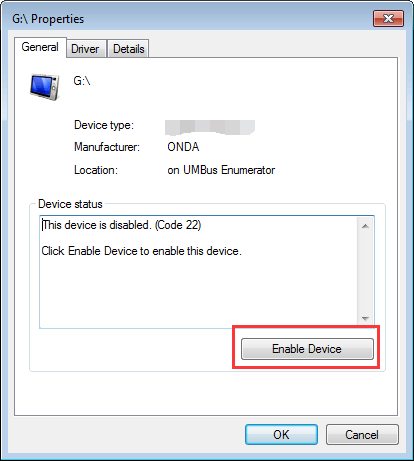Click the status box scroll down arrow
This screenshot has width=414, height=461.
coord(365,319)
